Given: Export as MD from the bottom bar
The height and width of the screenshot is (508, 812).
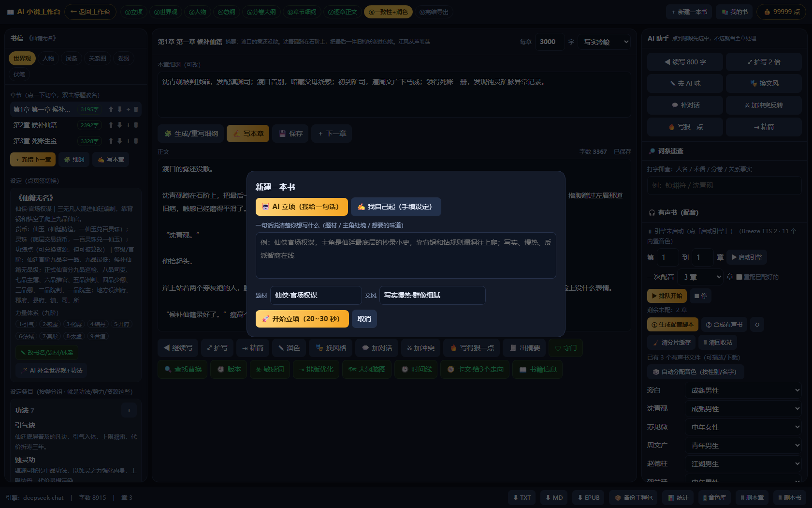Looking at the screenshot, I should [x=554, y=497].
